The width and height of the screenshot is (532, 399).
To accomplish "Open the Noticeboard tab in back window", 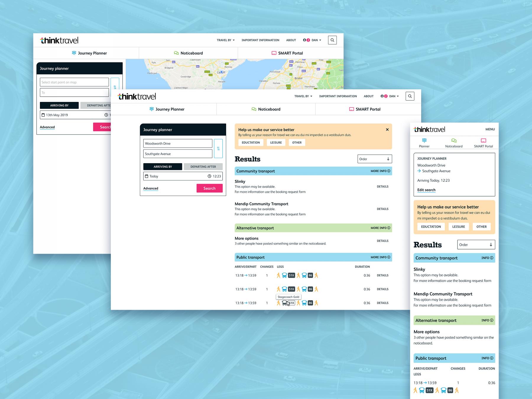I will pos(188,53).
